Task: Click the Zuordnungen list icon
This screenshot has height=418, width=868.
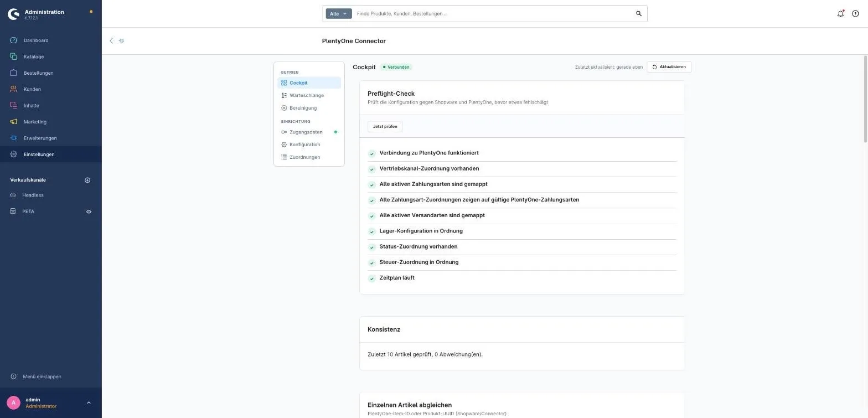Action: pyautogui.click(x=284, y=157)
